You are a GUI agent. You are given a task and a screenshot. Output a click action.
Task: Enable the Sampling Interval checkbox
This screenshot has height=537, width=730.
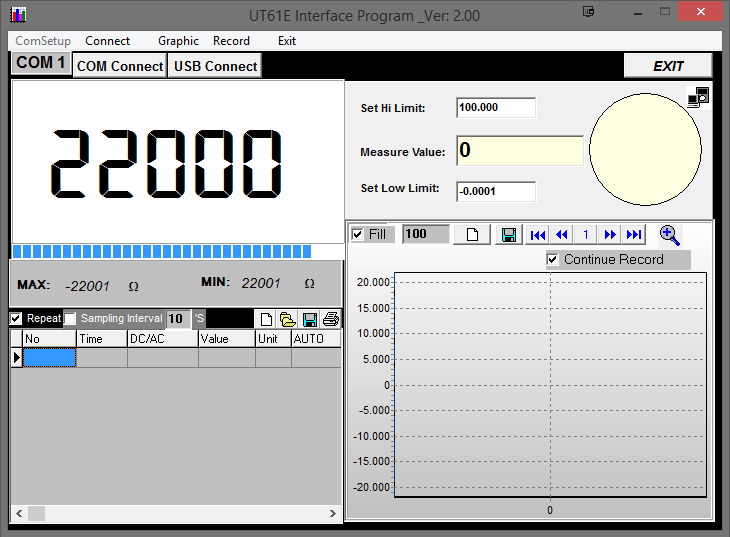point(70,319)
